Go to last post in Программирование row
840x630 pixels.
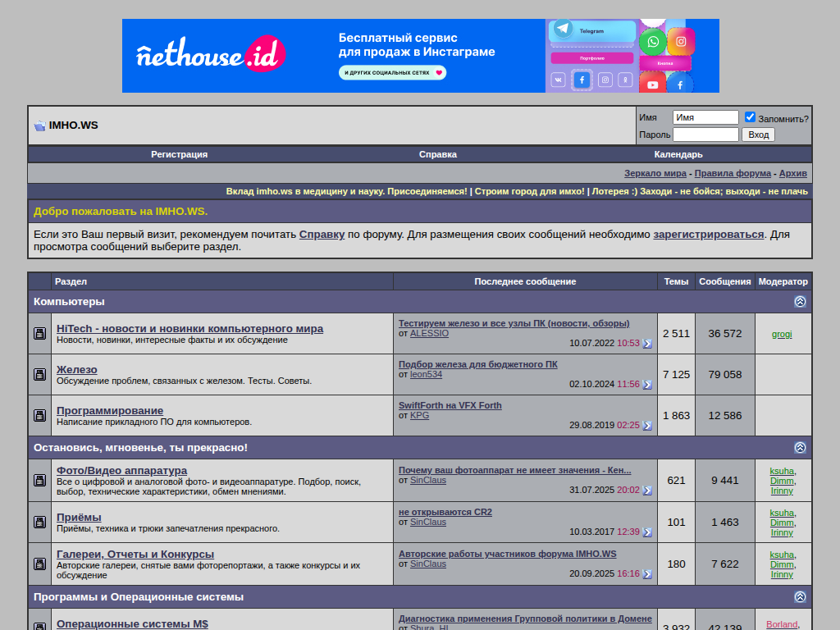point(647,426)
